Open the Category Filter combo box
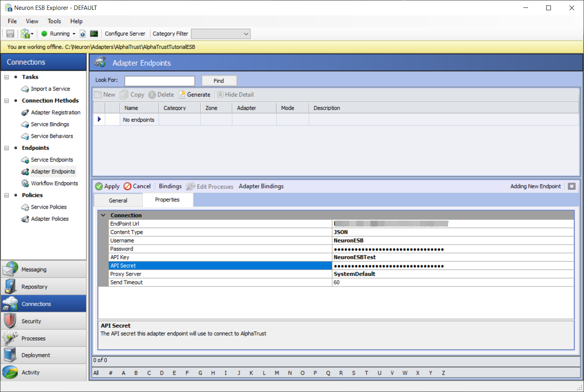The height and width of the screenshot is (392, 584). (221, 34)
